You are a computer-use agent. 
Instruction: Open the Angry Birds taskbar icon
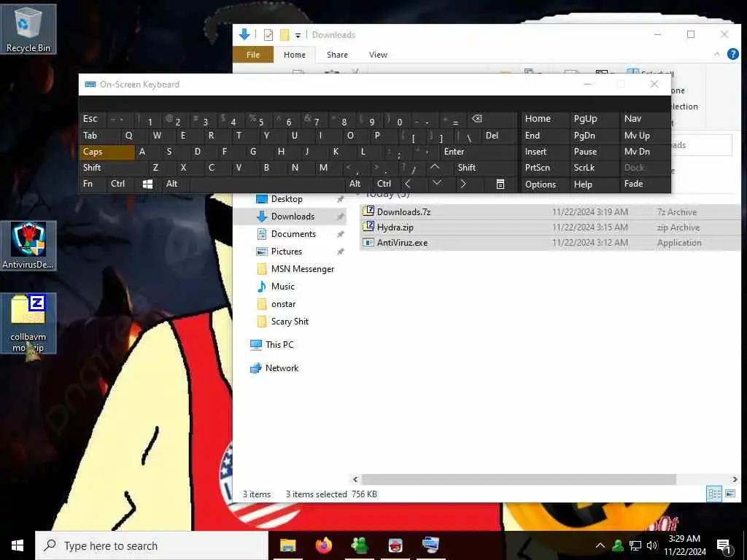click(x=395, y=545)
